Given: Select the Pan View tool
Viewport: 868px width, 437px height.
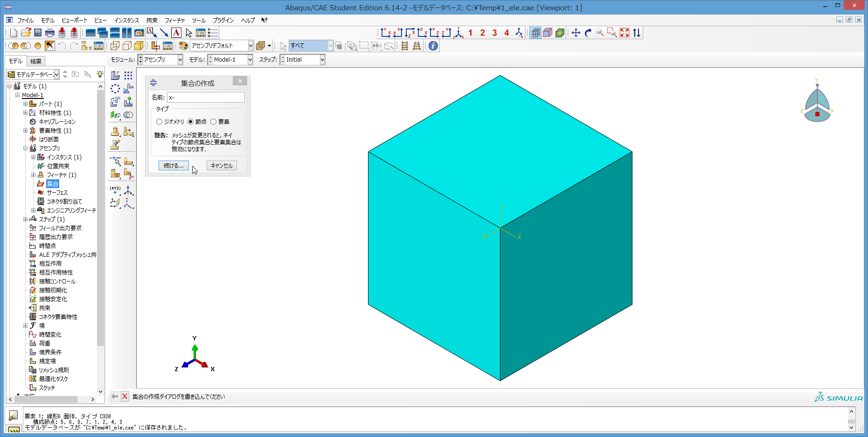Looking at the screenshot, I should 576,33.
